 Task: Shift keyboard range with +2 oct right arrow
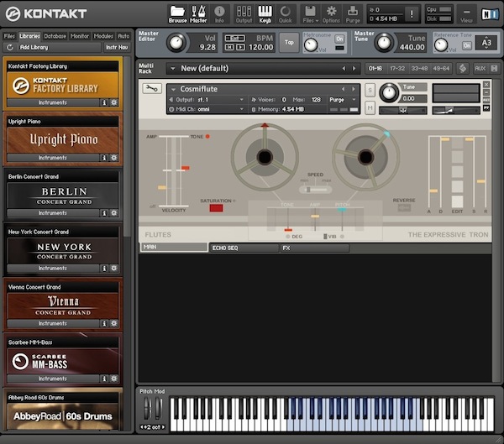click(163, 427)
